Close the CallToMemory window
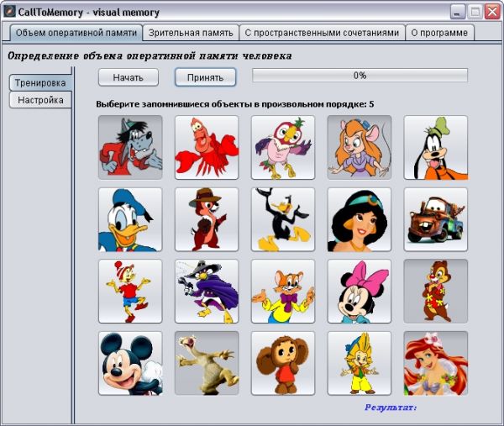The width and height of the screenshot is (504, 426). point(492,13)
